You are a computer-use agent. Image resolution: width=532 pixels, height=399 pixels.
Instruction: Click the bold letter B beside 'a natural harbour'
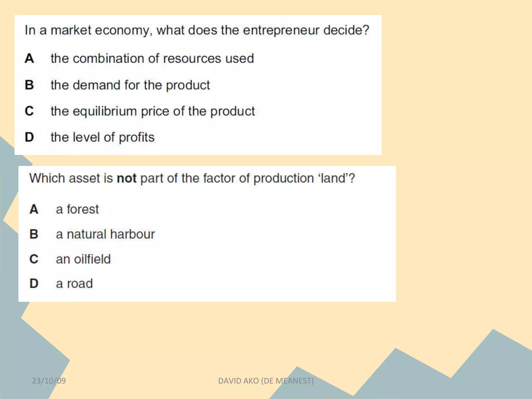(34, 234)
